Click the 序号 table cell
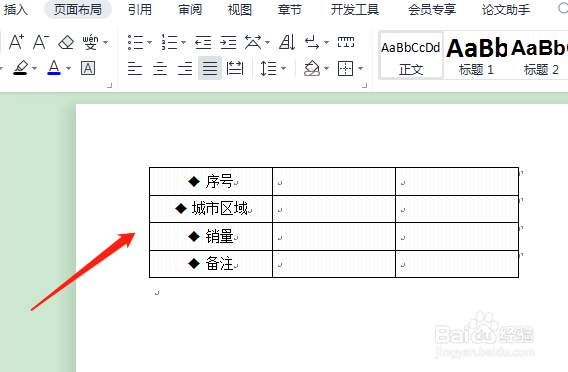The image size is (568, 372). tap(211, 181)
